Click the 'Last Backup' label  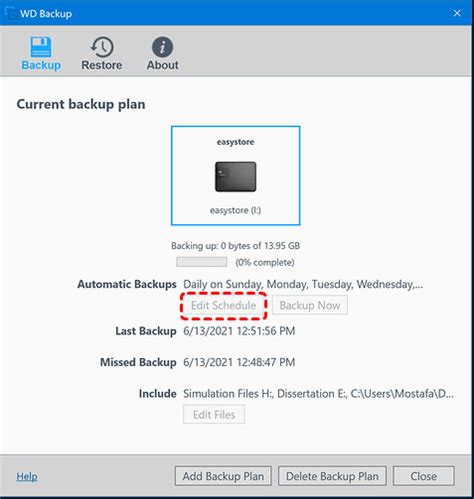click(146, 331)
